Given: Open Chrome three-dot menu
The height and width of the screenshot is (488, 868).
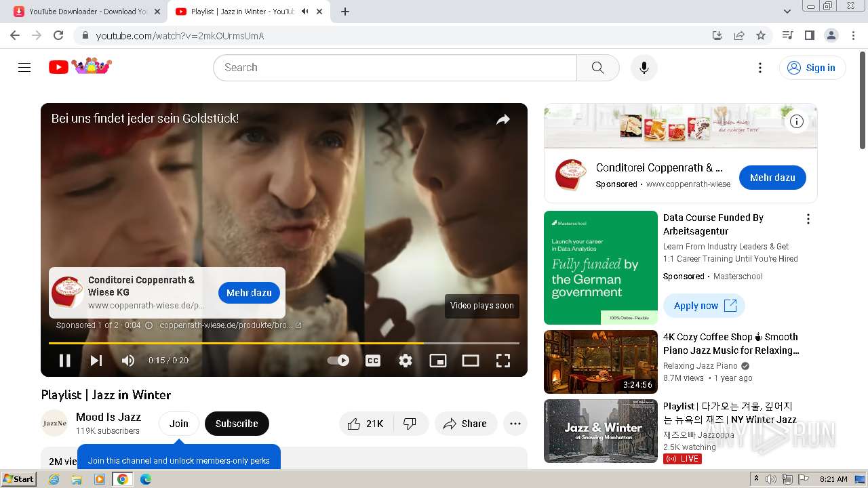Looking at the screenshot, I should point(854,35).
